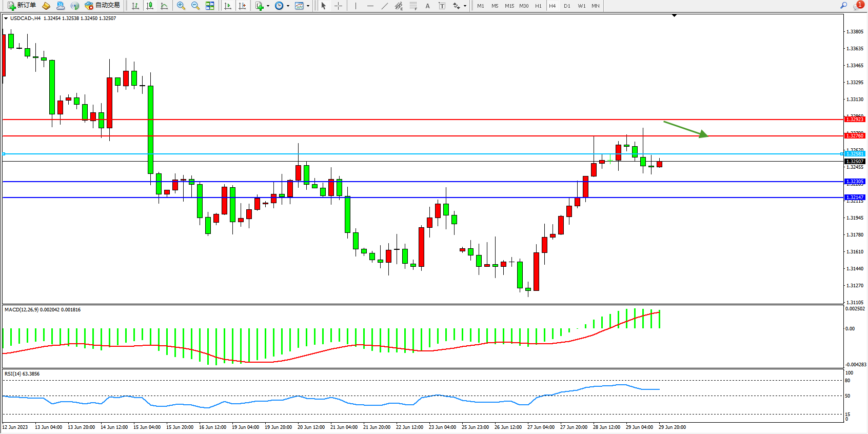Select the text 'A' annotation tool
Viewport: 868px width, 434px height.
(427, 6)
